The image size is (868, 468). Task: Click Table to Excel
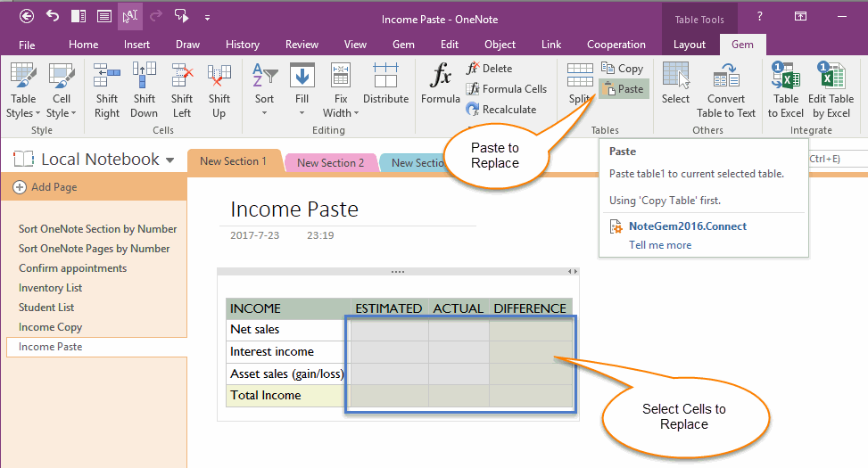click(x=786, y=91)
